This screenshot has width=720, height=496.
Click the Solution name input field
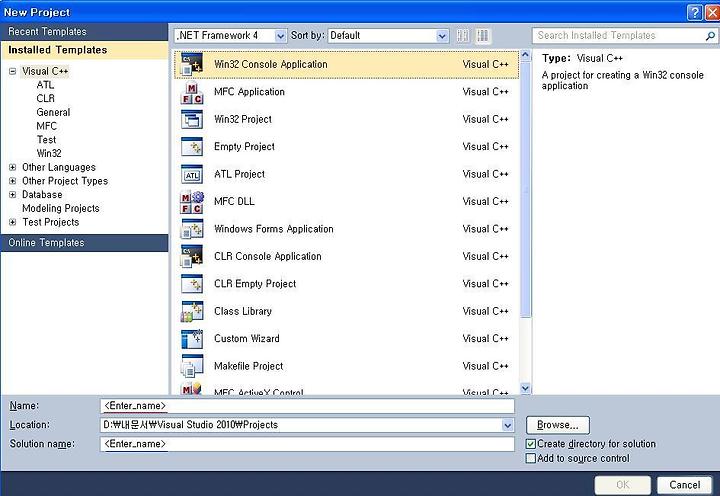pyautogui.click(x=307, y=444)
